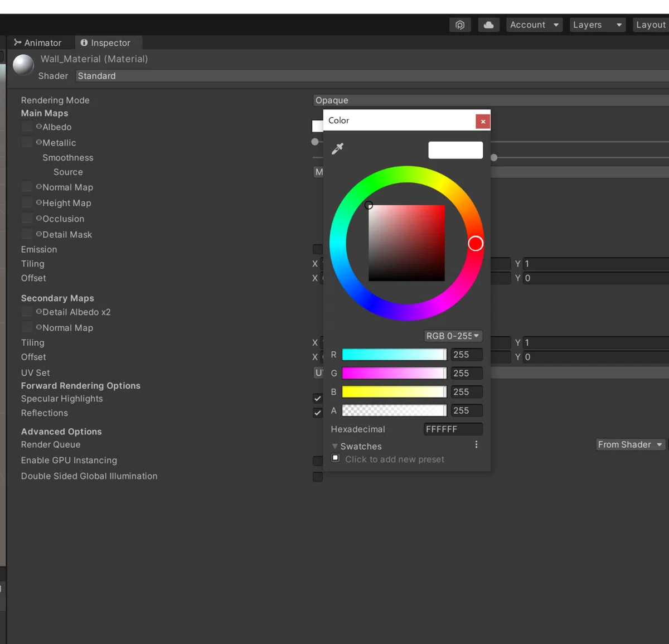
Task: Disable the Reflections checkbox
Action: [x=318, y=413]
